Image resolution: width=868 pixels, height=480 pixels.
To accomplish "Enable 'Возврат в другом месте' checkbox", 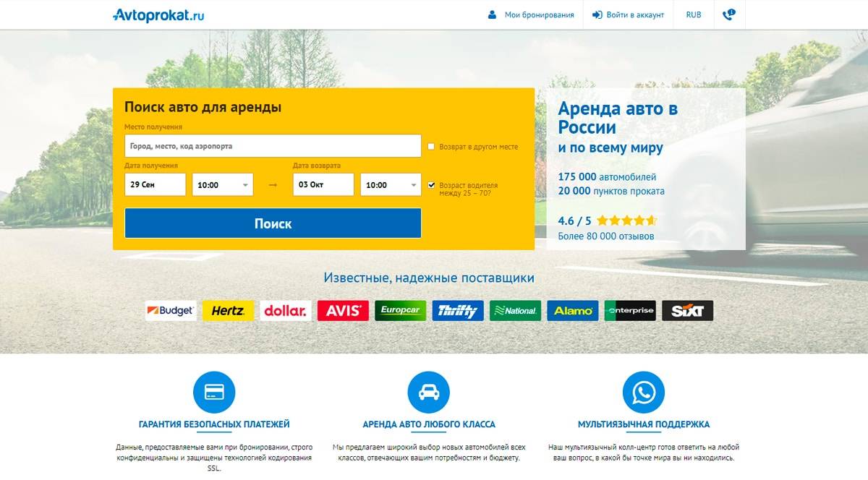I will pyautogui.click(x=432, y=147).
